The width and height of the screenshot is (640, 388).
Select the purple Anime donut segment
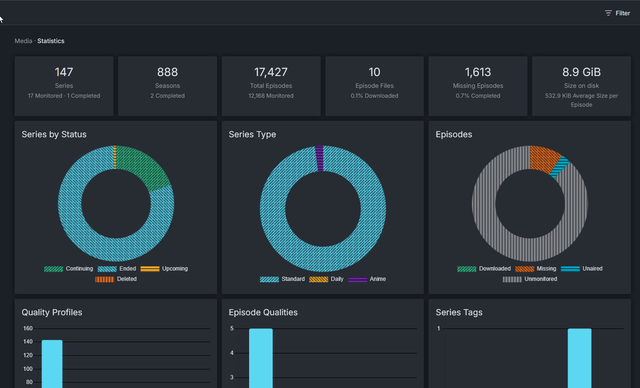tap(319, 158)
